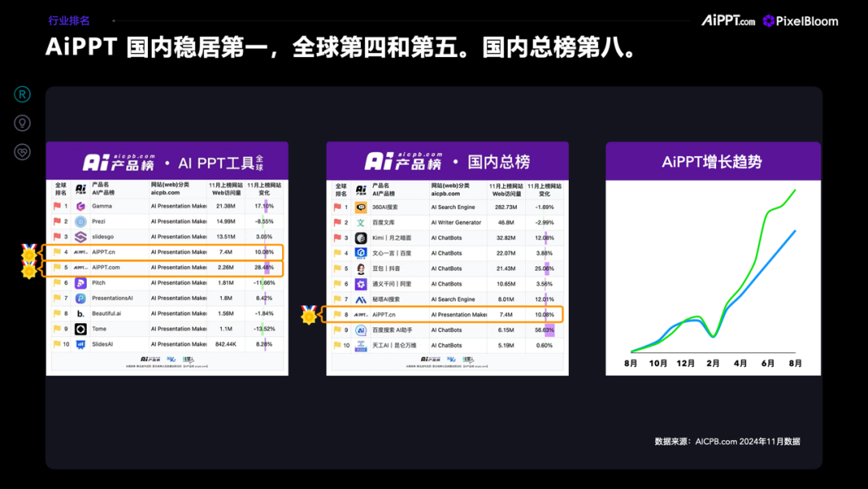The image size is (868, 489).
Task: Click the heart icon in left sidebar
Action: click(x=23, y=152)
